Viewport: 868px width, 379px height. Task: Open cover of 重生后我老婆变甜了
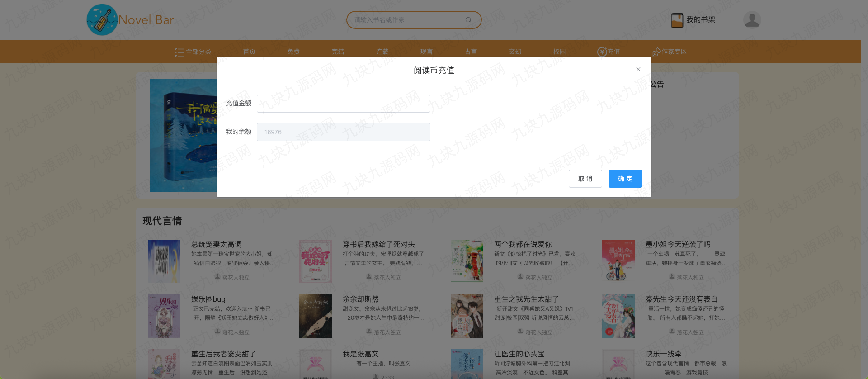[x=164, y=364]
